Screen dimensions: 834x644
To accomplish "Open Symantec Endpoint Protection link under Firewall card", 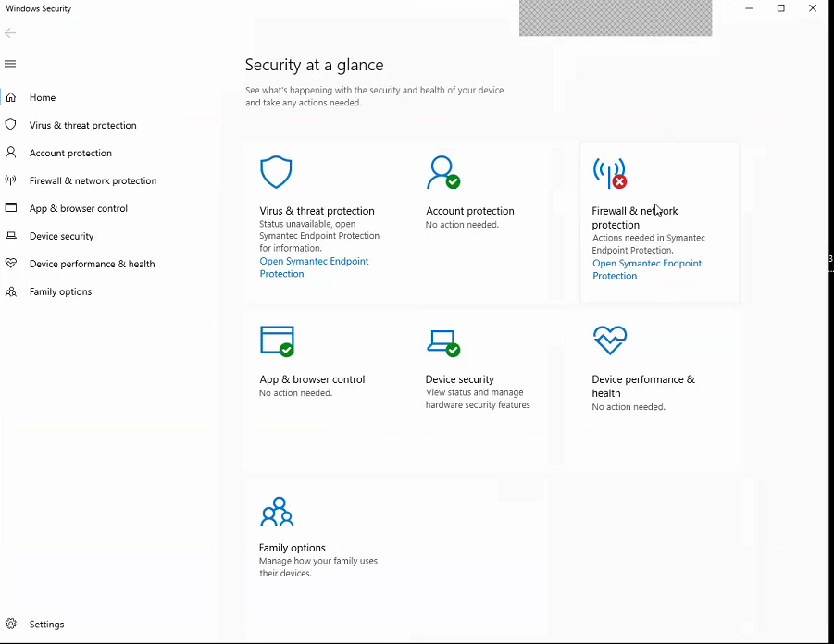I will tap(647, 269).
